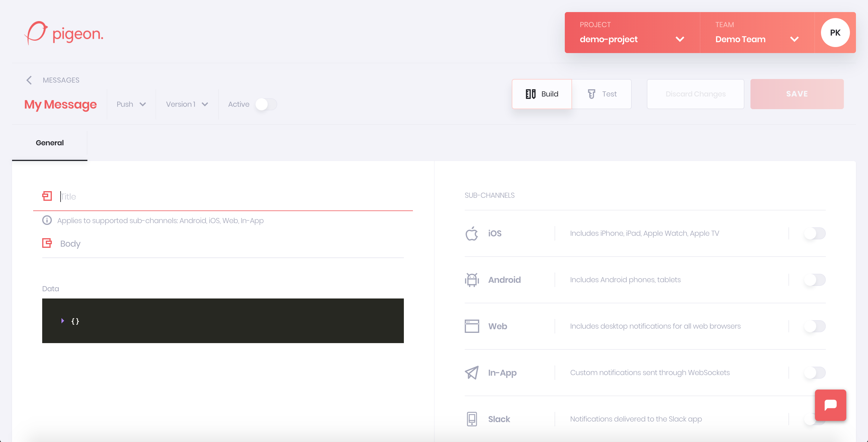This screenshot has width=868, height=442.
Task: Switch to the Test tab
Action: point(602,94)
